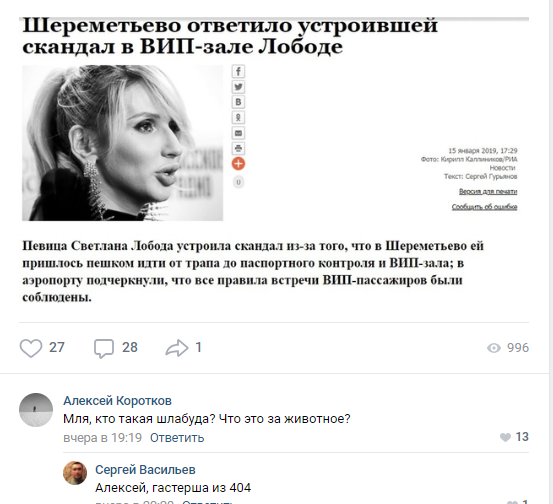Image resolution: width=553 pixels, height=504 pixels.
Task: Open more sharing options red plus
Action: tap(238, 164)
